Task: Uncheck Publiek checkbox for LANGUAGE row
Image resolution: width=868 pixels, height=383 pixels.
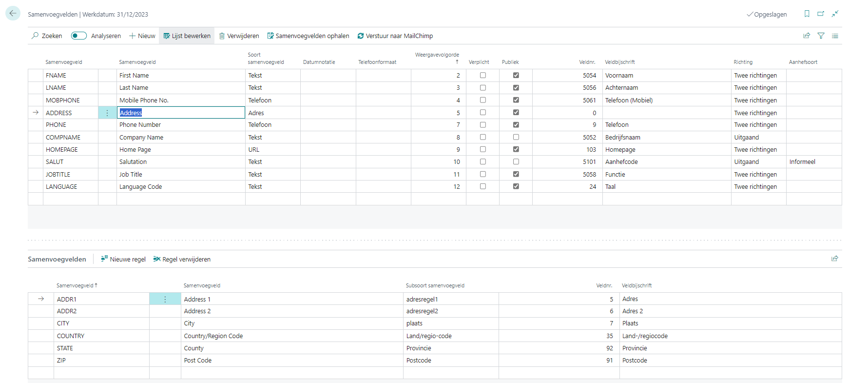Action: [x=516, y=186]
